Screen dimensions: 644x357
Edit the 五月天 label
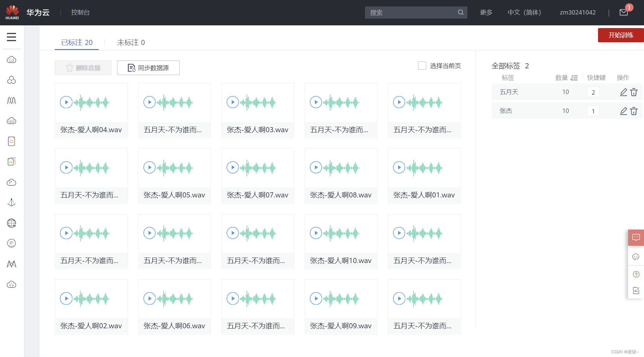(x=624, y=92)
